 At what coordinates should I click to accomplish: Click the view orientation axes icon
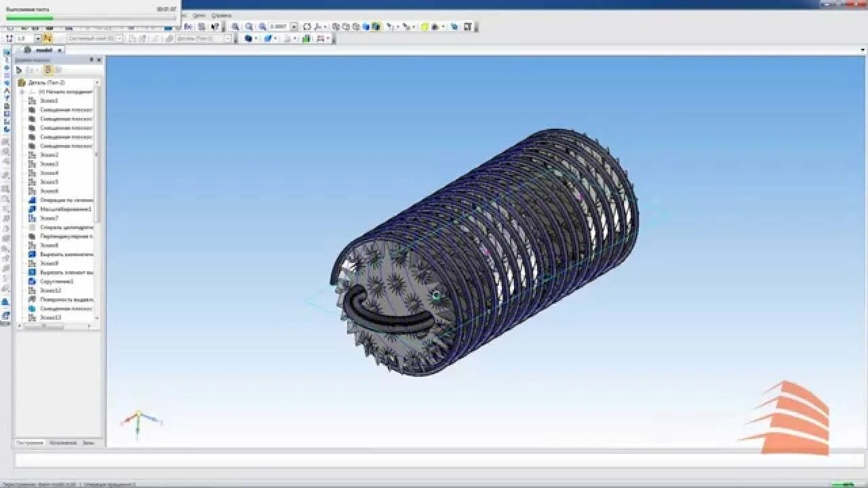(317, 26)
